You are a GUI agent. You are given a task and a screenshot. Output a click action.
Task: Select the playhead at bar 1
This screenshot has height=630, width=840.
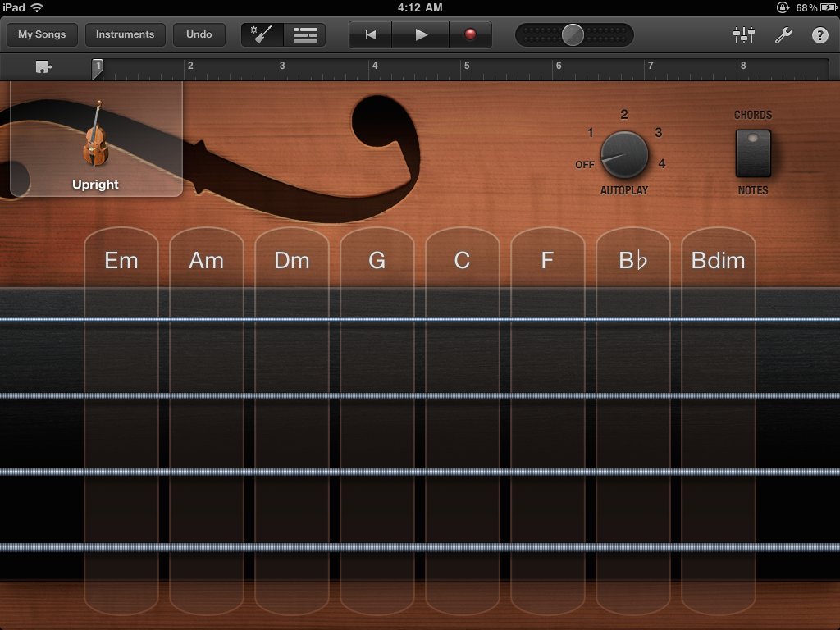[x=98, y=69]
